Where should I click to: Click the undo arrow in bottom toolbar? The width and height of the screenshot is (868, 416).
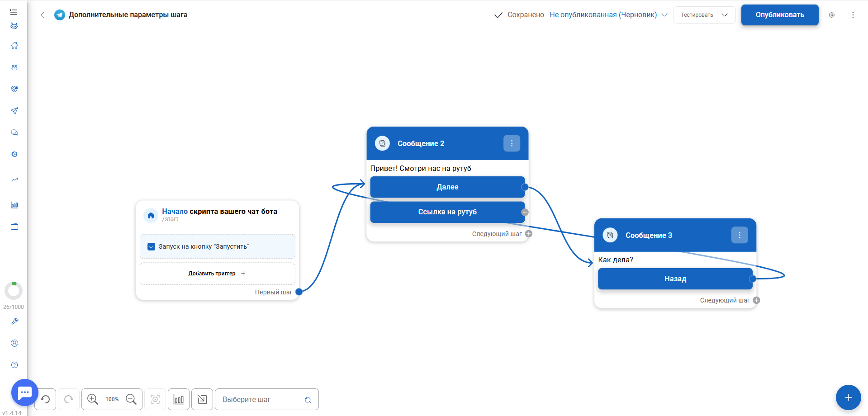[46, 399]
